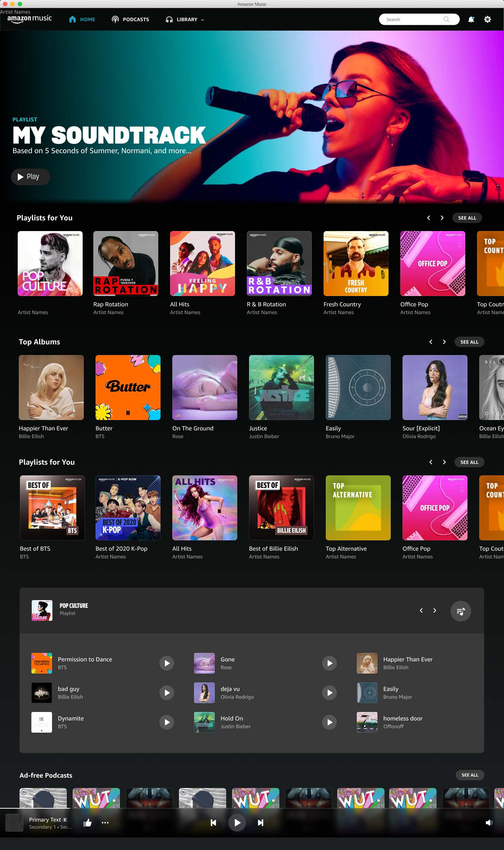Show next items in second Playlists for You
Image resolution: width=504 pixels, height=850 pixels.
[444, 462]
